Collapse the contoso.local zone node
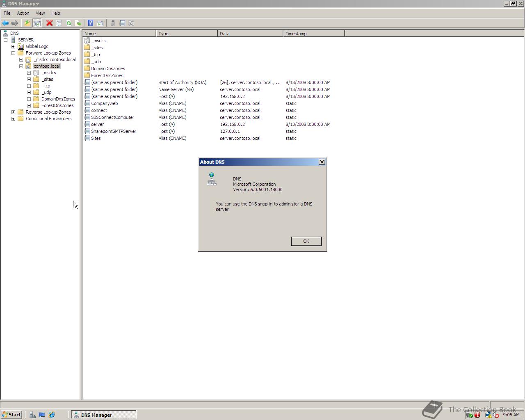The height and width of the screenshot is (420, 525). [x=21, y=66]
